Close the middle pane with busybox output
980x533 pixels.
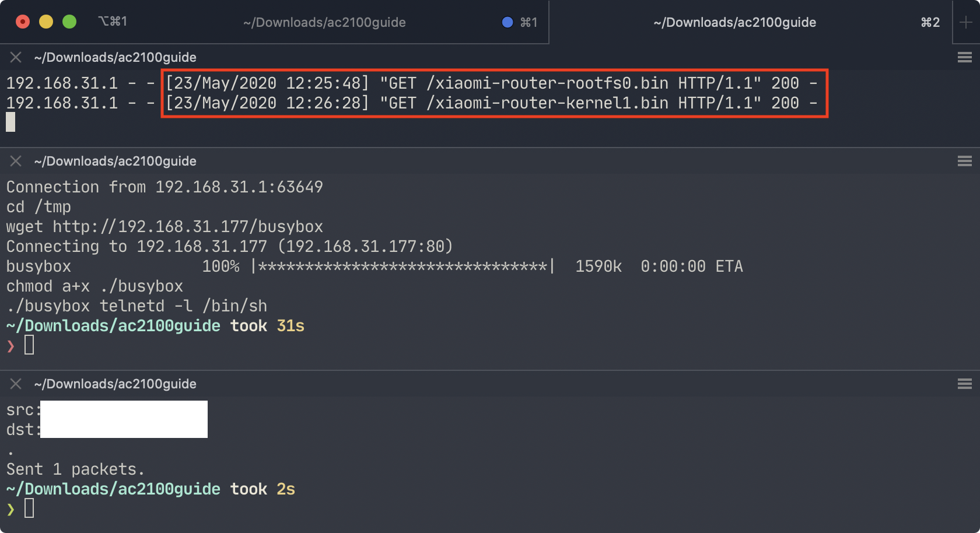(16, 161)
